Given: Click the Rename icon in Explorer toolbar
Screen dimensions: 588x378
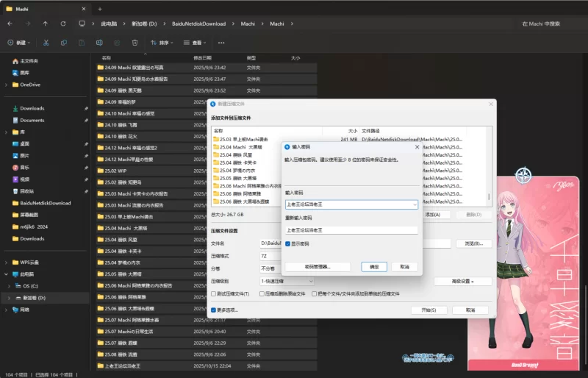Looking at the screenshot, I should coord(99,43).
